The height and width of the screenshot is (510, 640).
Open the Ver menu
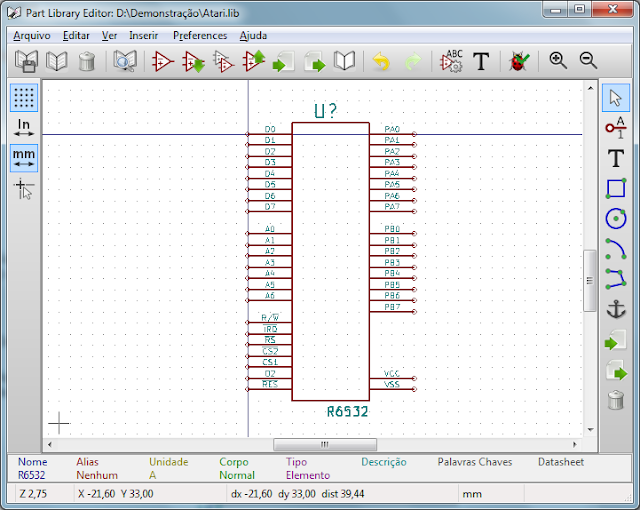click(109, 35)
